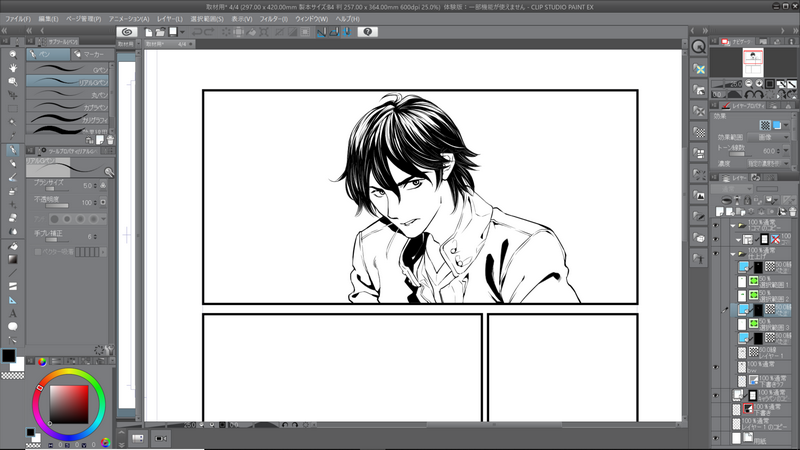Open the blending mode 通常 dropdown
Image resolution: width=800 pixels, height=450 pixels.
click(x=732, y=189)
